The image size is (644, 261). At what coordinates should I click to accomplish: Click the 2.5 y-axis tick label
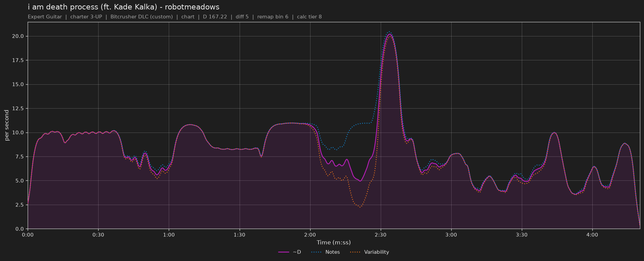[x=19, y=205]
